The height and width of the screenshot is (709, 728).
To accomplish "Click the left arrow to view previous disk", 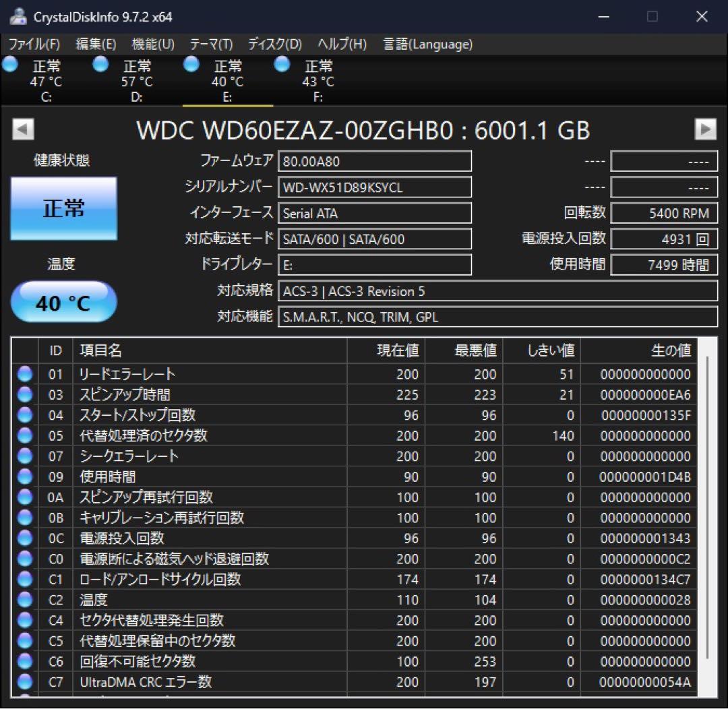I will coord(22,129).
